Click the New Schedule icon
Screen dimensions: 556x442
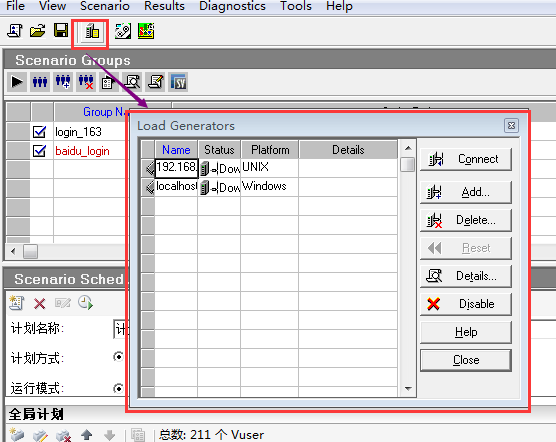pos(16,303)
